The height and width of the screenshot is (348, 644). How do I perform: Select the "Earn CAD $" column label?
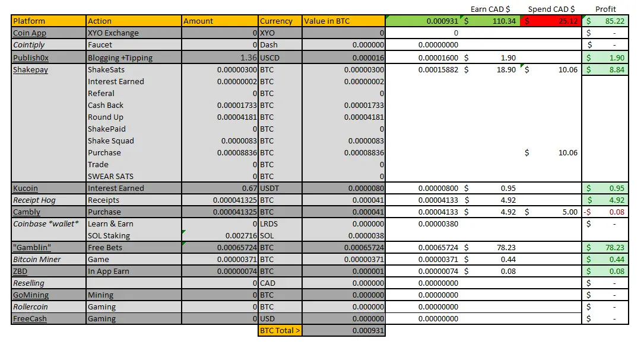[x=490, y=9]
